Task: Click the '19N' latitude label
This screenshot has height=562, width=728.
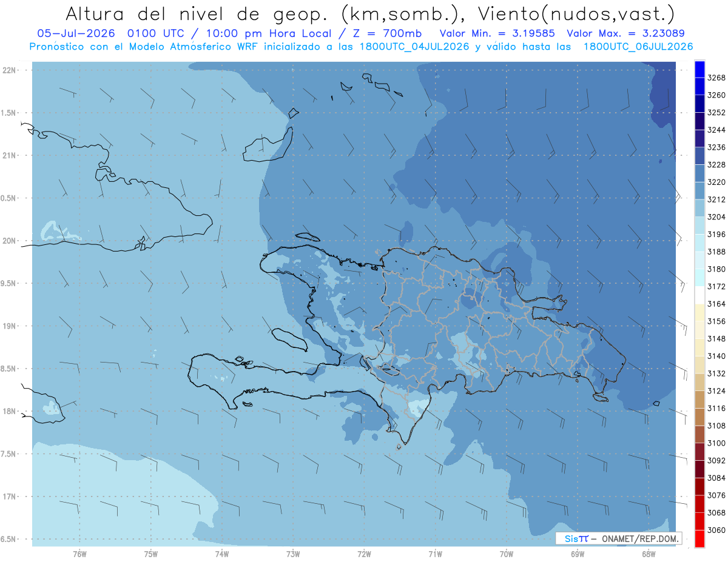Action: 8,326
